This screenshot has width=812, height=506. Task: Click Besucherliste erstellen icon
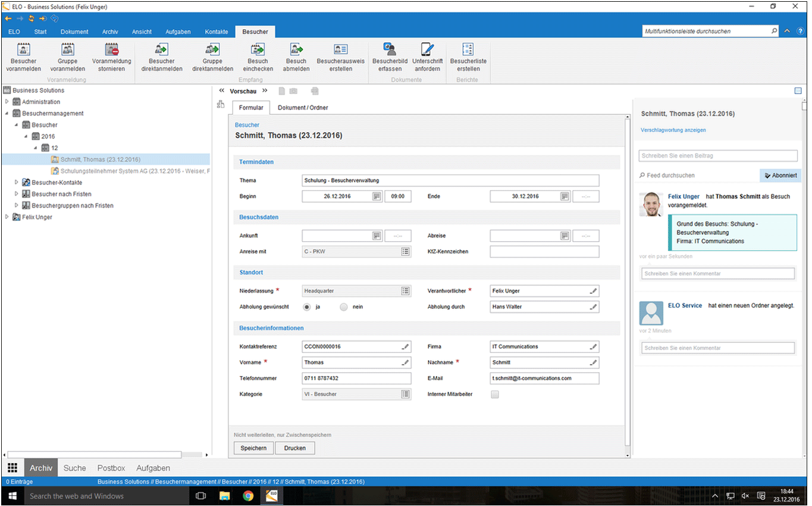[x=468, y=50]
